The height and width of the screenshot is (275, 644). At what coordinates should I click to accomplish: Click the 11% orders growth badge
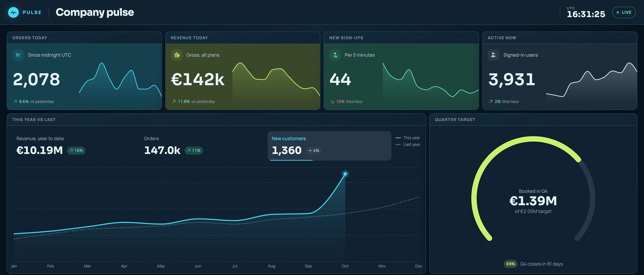(x=194, y=150)
